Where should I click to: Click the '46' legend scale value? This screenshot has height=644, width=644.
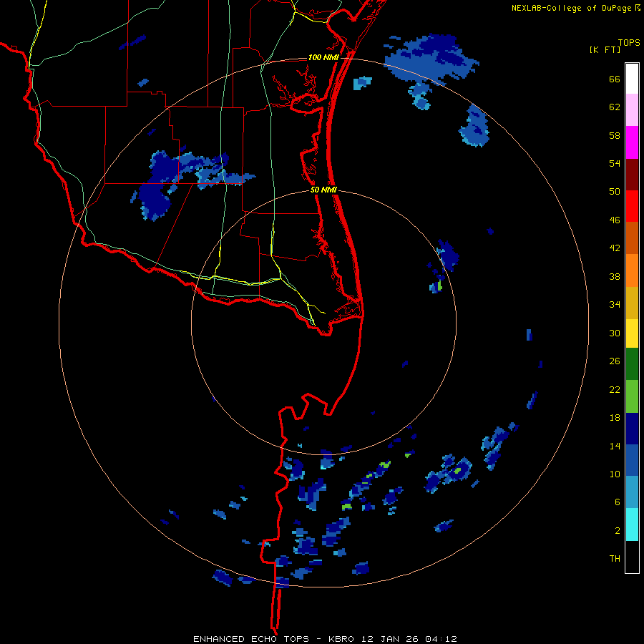tap(615, 220)
